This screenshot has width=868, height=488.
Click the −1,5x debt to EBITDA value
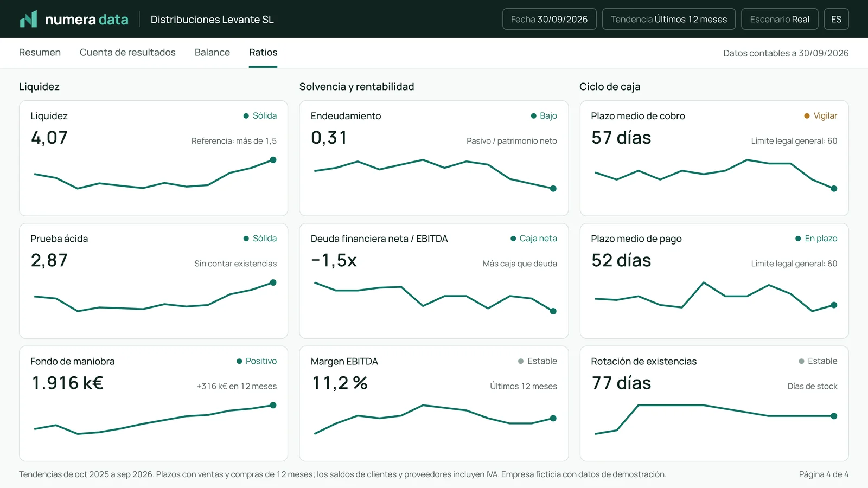[334, 260]
